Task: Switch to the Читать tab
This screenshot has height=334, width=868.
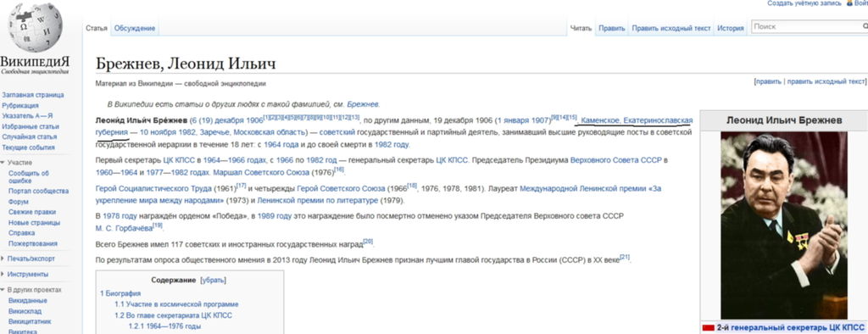Action: point(581,28)
